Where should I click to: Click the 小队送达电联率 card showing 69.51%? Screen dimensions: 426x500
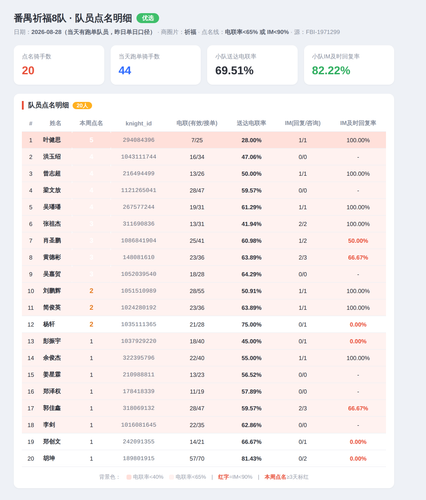252,65
